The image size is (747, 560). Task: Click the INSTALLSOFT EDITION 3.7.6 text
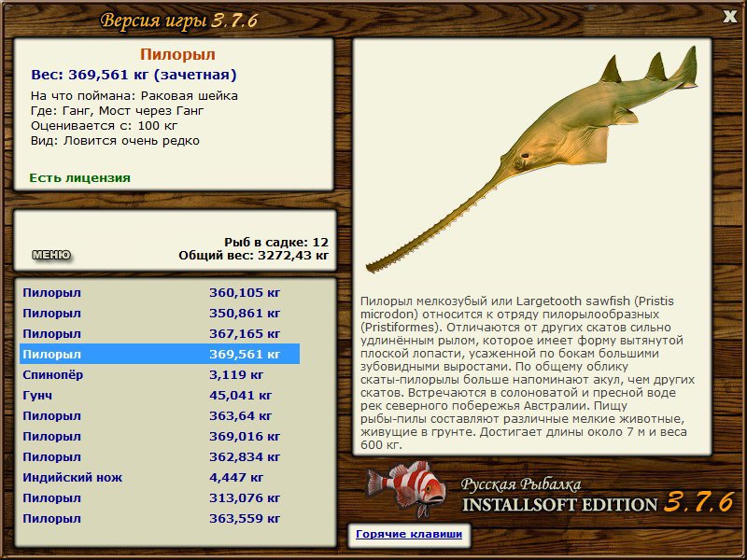tap(598, 503)
